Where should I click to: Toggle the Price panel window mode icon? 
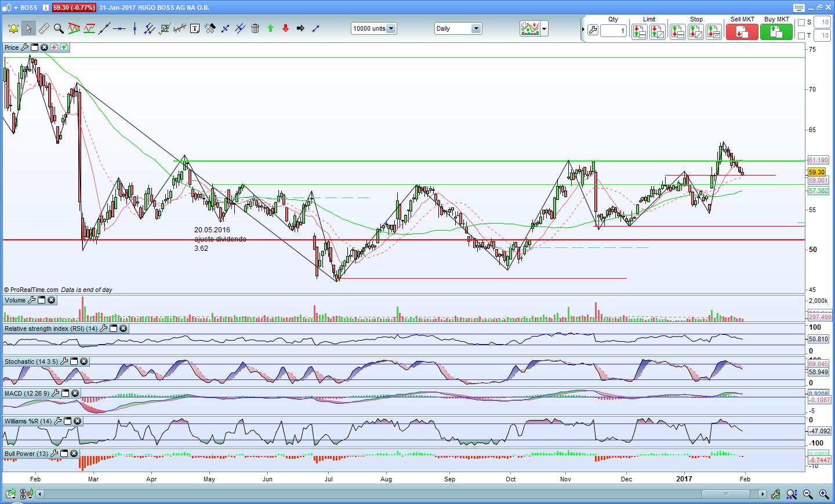[x=34, y=48]
